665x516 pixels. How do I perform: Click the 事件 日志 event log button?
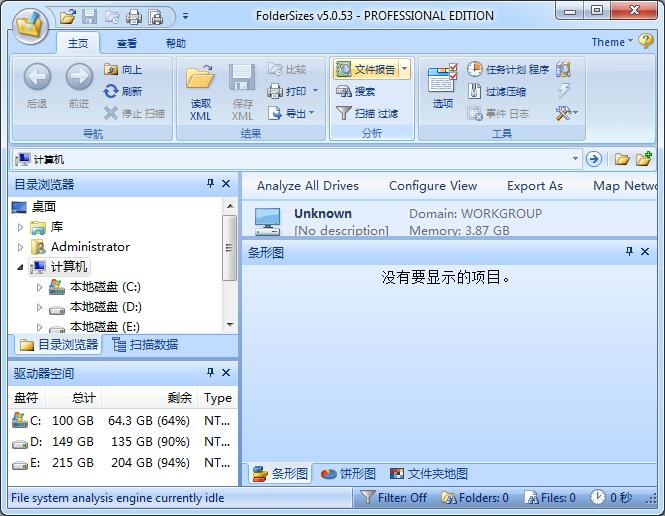498,113
